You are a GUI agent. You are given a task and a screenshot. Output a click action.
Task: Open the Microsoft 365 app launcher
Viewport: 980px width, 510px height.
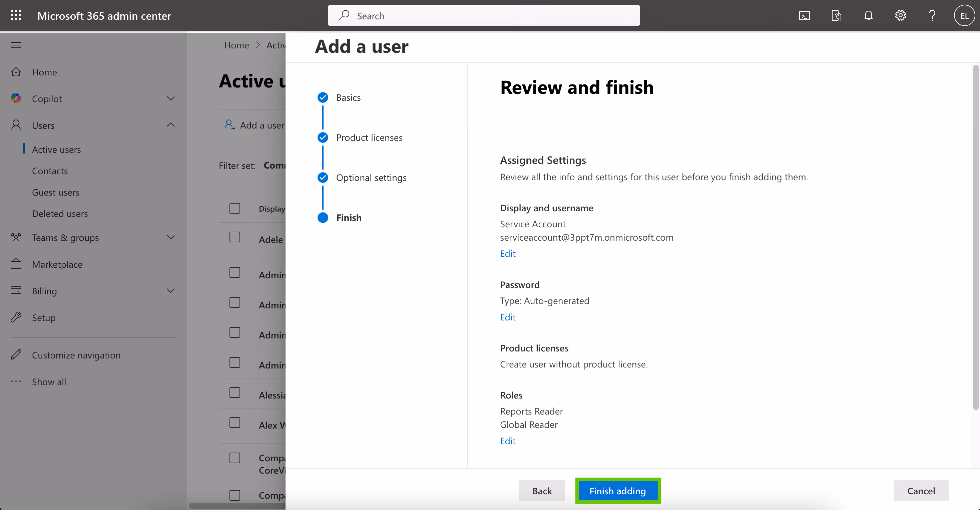click(16, 15)
